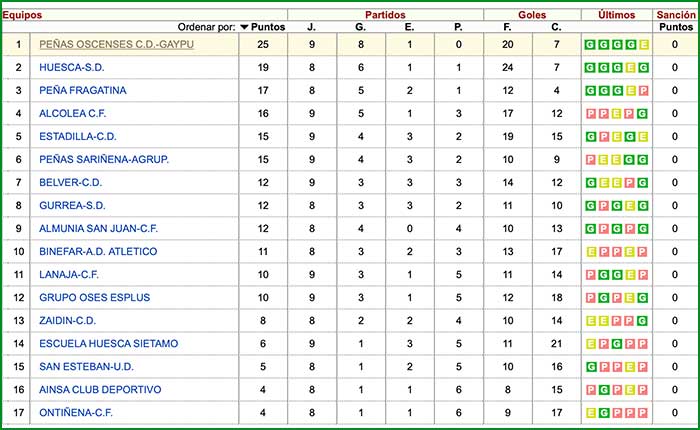The image size is (700, 430).
Task: Click the green G result icon for San Esteban-U.D.
Action: pyautogui.click(x=590, y=366)
